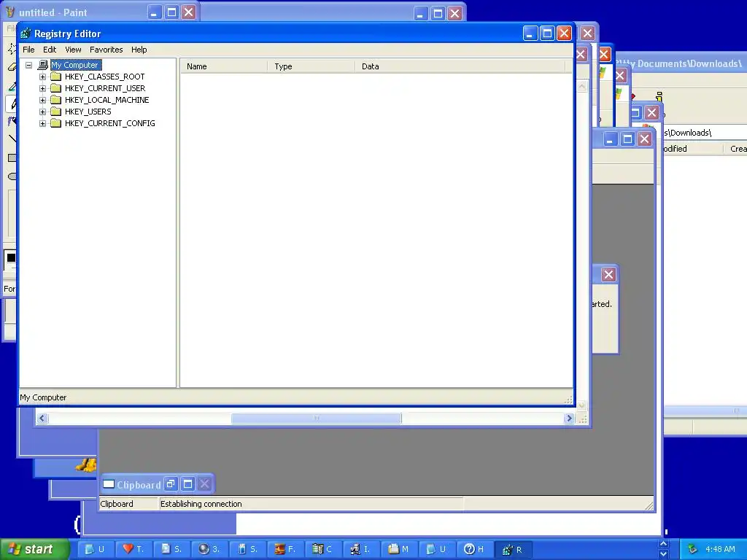This screenshot has width=747, height=560.
Task: Click the Name column header
Action: point(224,66)
